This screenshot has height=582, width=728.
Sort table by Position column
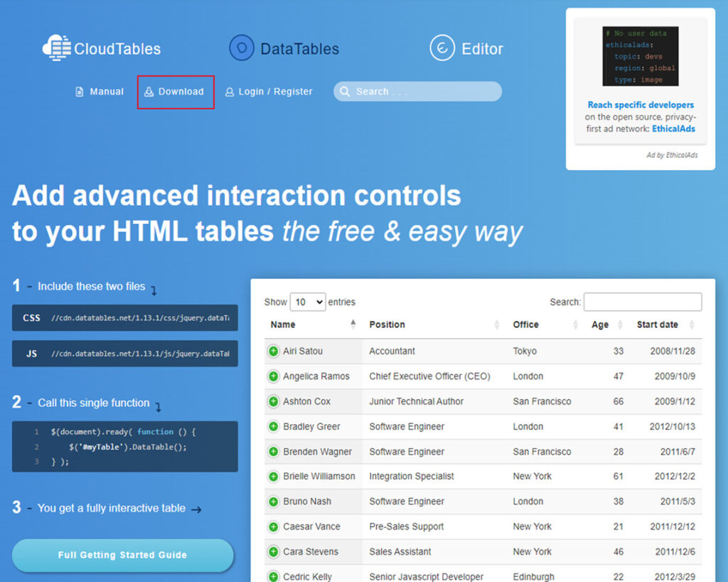(x=434, y=324)
